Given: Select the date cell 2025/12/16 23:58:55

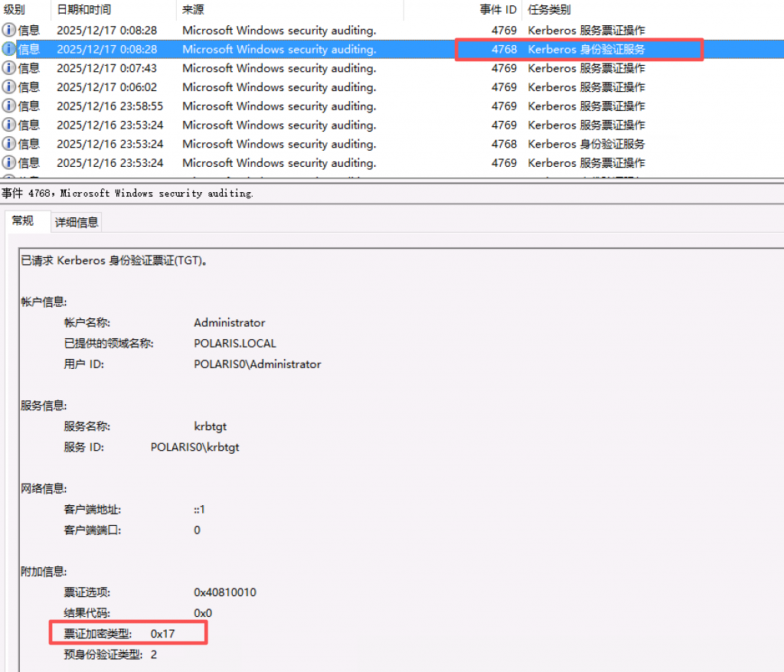Looking at the screenshot, I should coord(109,106).
